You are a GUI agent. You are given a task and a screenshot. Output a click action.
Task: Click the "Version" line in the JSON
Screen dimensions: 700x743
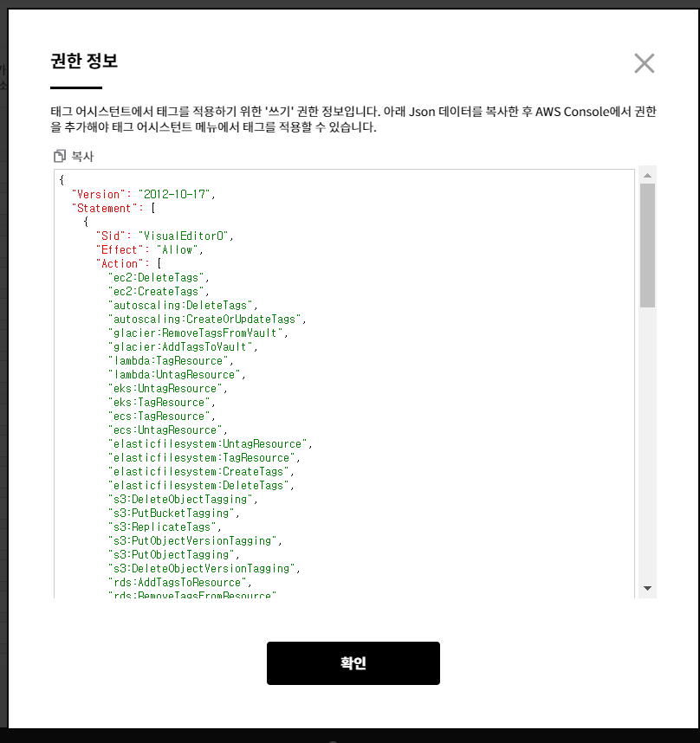point(143,194)
